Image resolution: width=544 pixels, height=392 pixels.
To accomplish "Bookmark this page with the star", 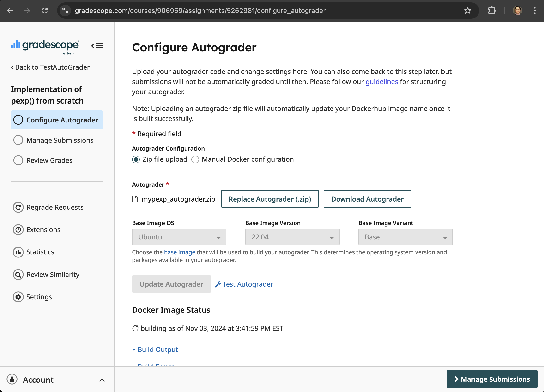I will click(467, 11).
